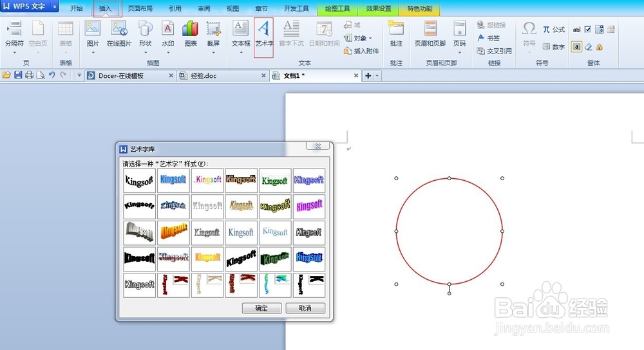Click the 插入附件 attach file button
The image size is (644, 350).
click(361, 51)
